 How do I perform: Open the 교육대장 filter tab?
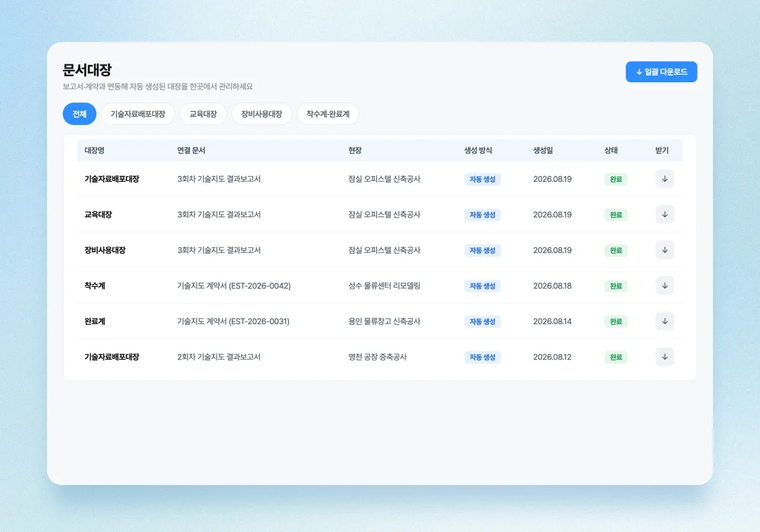pyautogui.click(x=203, y=114)
